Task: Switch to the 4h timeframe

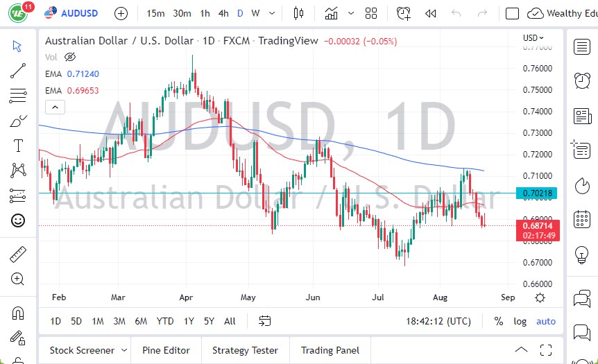Action: tap(223, 13)
